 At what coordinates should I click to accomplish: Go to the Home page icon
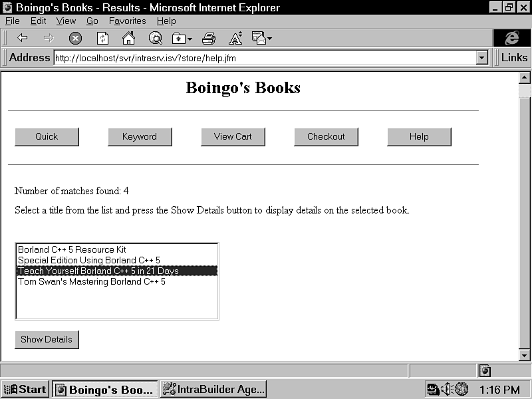click(x=128, y=38)
